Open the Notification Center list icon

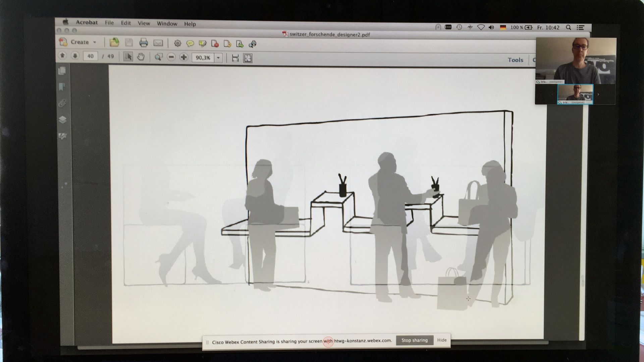(581, 28)
